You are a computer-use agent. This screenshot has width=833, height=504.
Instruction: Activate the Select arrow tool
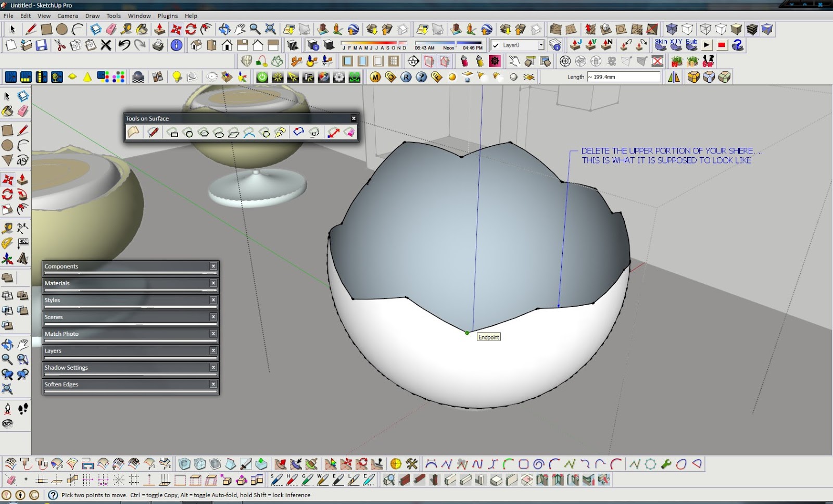tap(8, 96)
